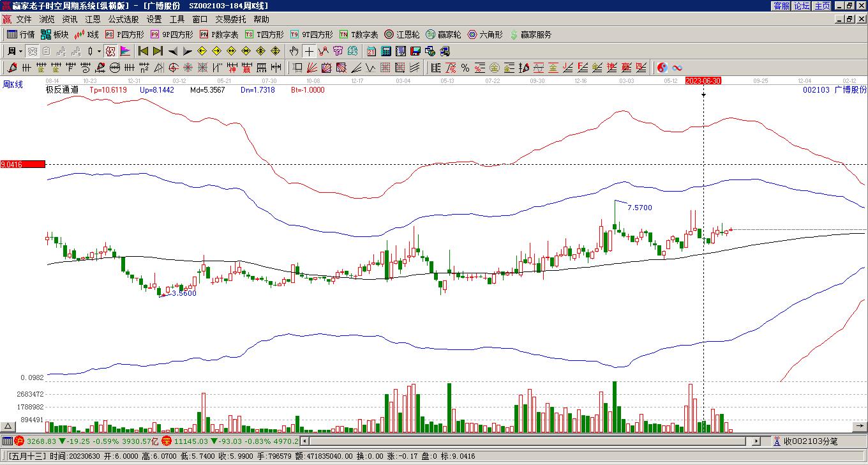This screenshot has height=465, width=868.
Task: Open the 浏览 menu
Action: [x=47, y=20]
